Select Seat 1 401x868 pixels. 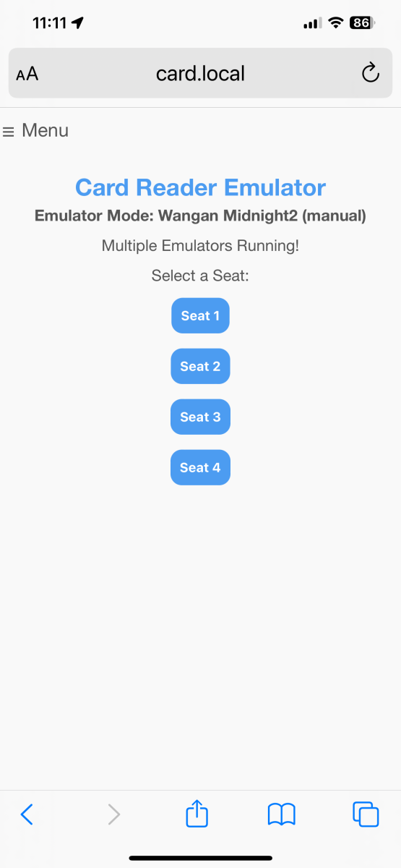pyautogui.click(x=200, y=315)
